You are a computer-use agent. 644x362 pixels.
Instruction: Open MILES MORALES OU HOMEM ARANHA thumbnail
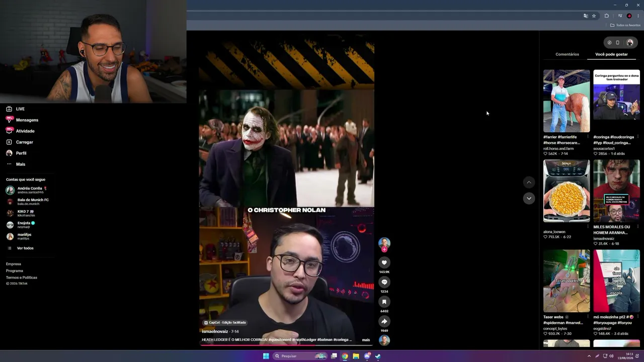pos(616,191)
